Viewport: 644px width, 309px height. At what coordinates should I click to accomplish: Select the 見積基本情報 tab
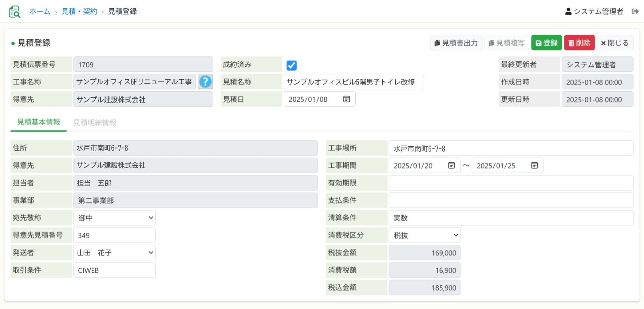(39, 122)
